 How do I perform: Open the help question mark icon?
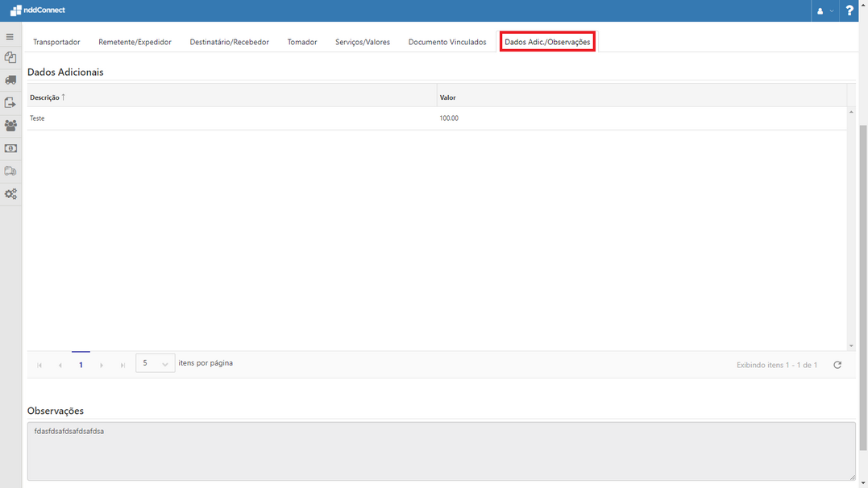pyautogui.click(x=849, y=10)
